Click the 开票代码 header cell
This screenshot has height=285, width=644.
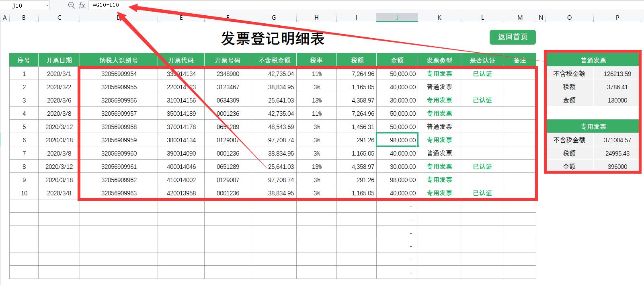[x=181, y=60]
